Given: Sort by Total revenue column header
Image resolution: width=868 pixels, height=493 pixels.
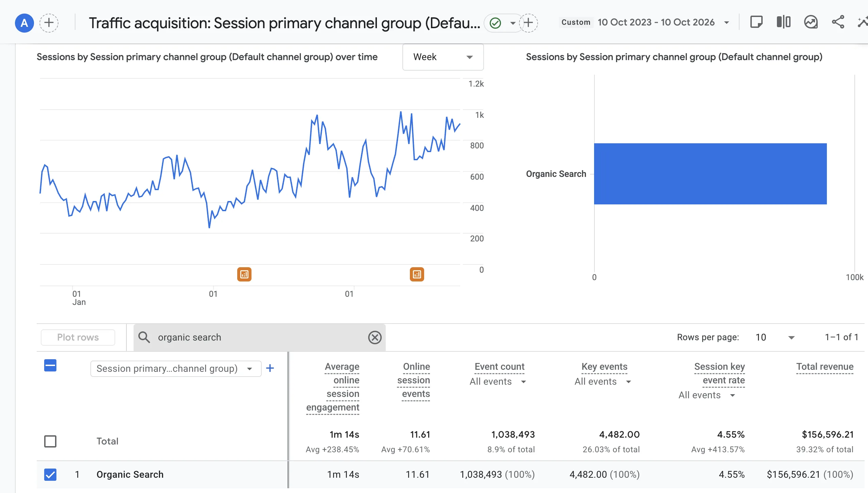Looking at the screenshot, I should click(825, 367).
